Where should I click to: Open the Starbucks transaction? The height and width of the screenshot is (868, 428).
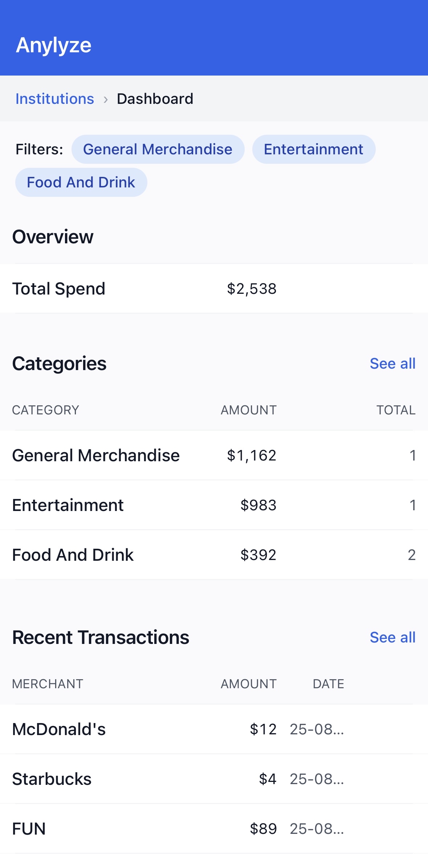tap(214, 779)
